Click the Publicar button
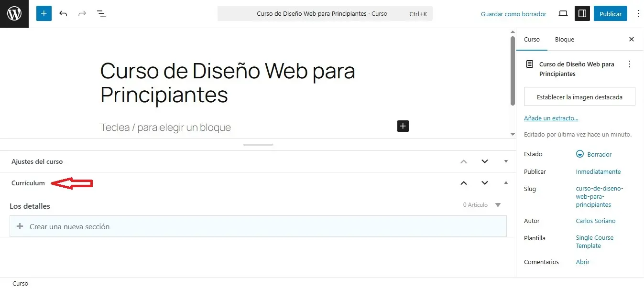644x288 pixels. pos(610,14)
